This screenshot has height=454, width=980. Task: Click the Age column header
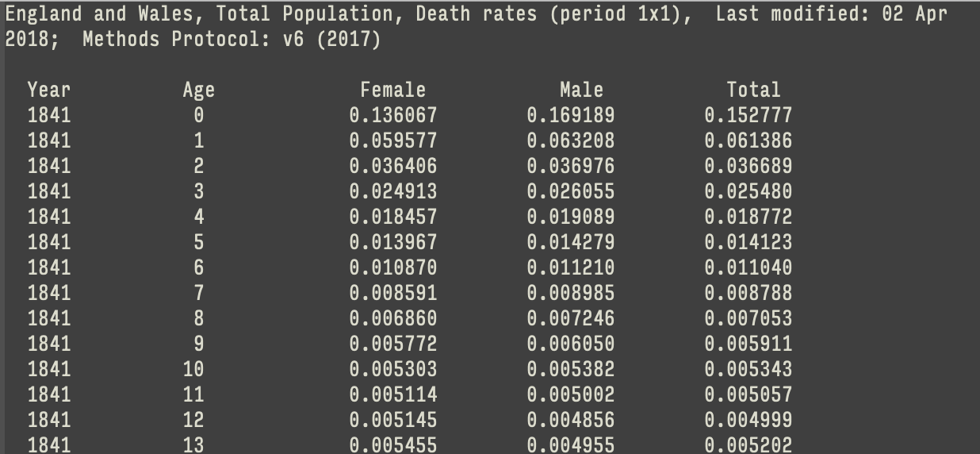[x=198, y=90]
